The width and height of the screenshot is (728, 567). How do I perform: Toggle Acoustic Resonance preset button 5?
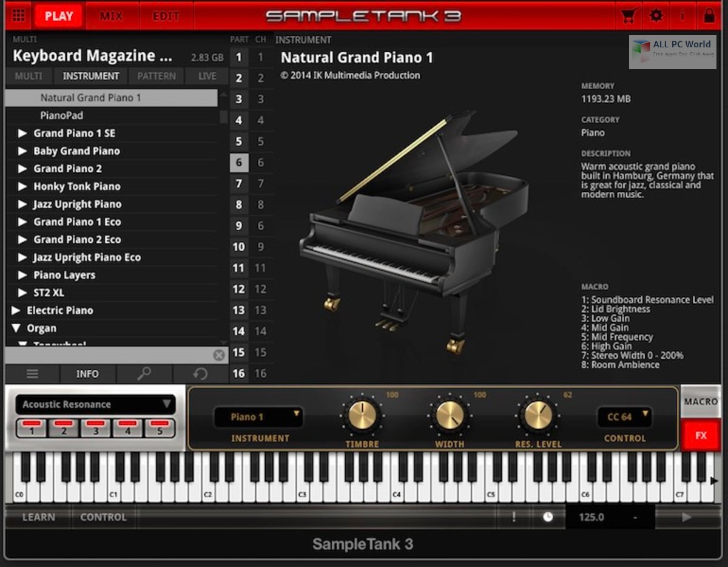pyautogui.click(x=160, y=428)
